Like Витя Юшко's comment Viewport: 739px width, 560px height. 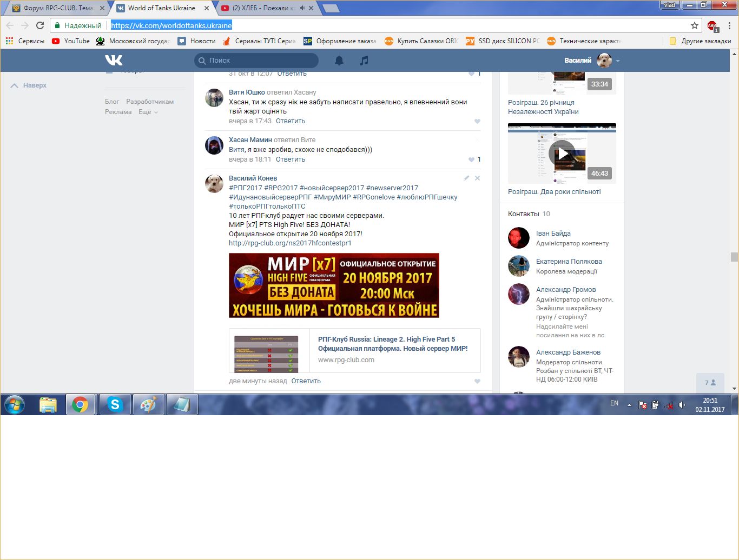(477, 121)
